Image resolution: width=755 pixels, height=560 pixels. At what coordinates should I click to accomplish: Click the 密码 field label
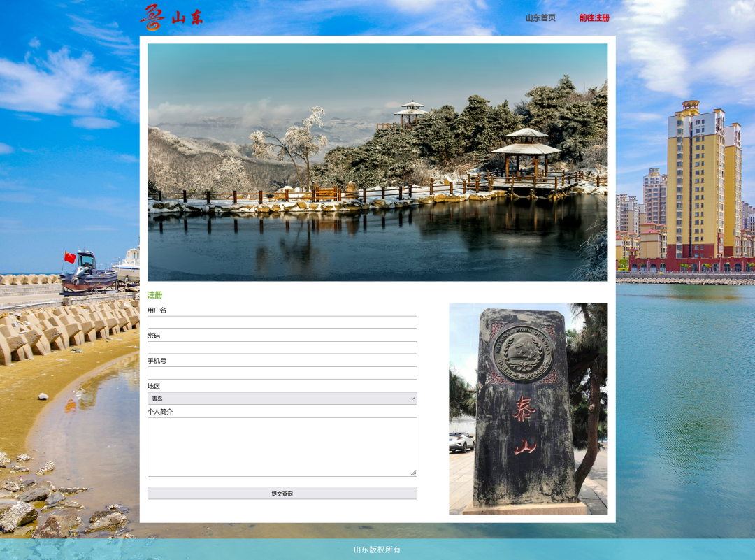point(153,336)
